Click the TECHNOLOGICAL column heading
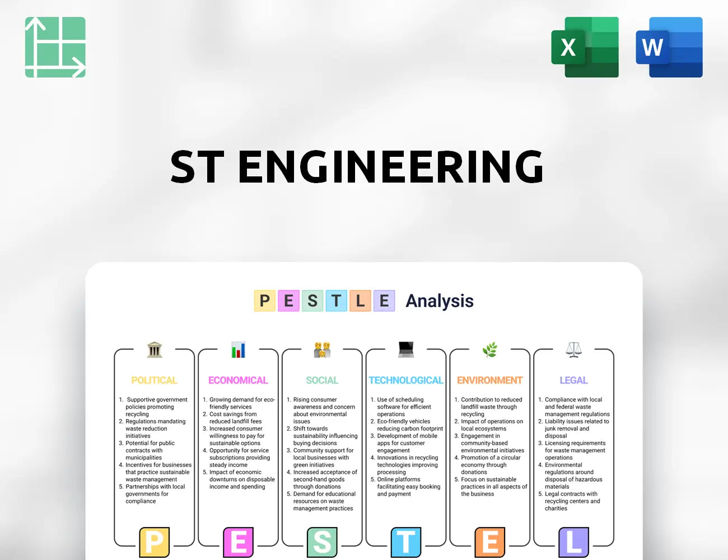 click(406, 380)
